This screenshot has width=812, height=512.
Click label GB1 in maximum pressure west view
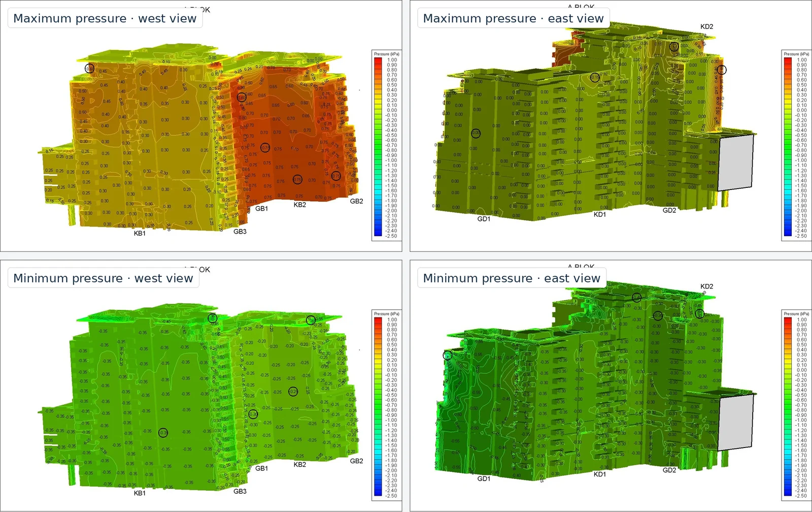[x=261, y=208]
